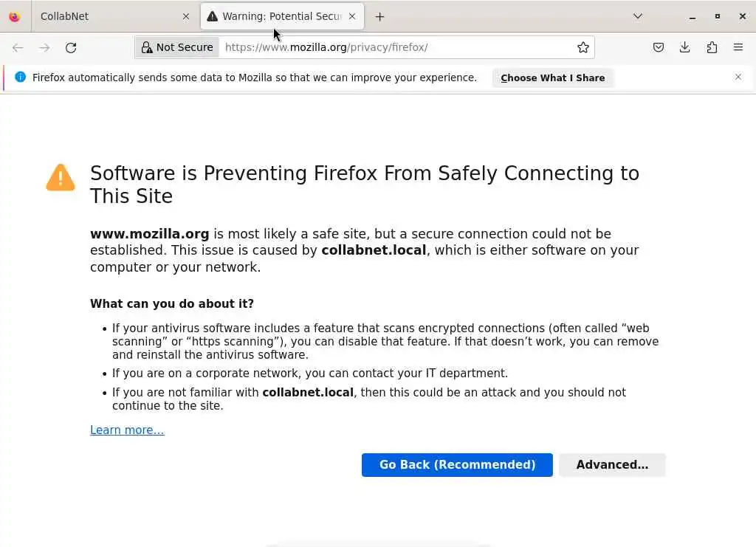Click the Not Secure lock indicator
The height and width of the screenshot is (547, 756).
click(177, 47)
